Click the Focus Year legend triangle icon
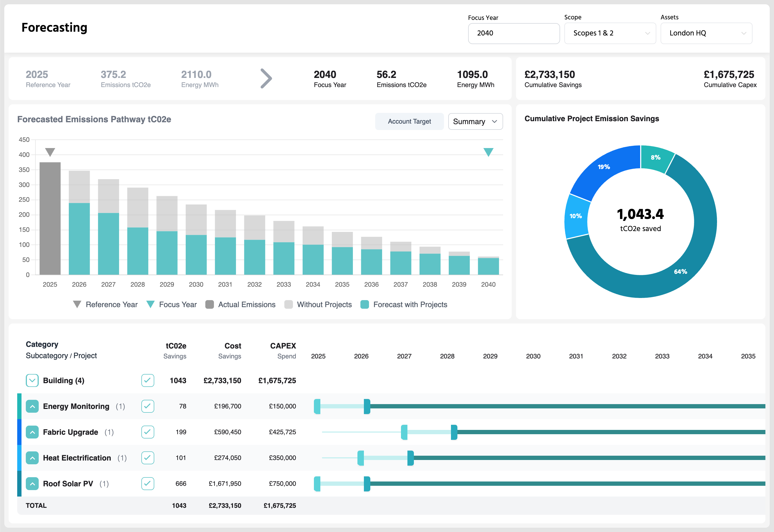This screenshot has width=774, height=532. click(x=150, y=305)
